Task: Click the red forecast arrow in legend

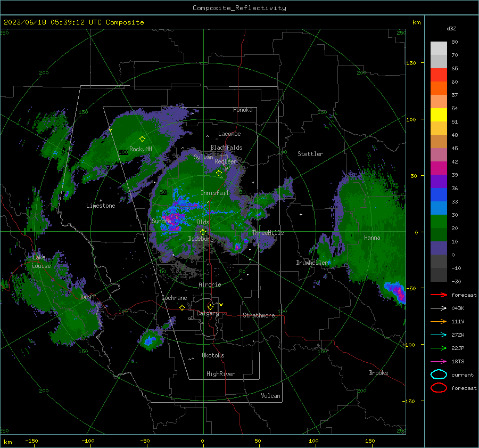Action: pyautogui.click(x=439, y=295)
